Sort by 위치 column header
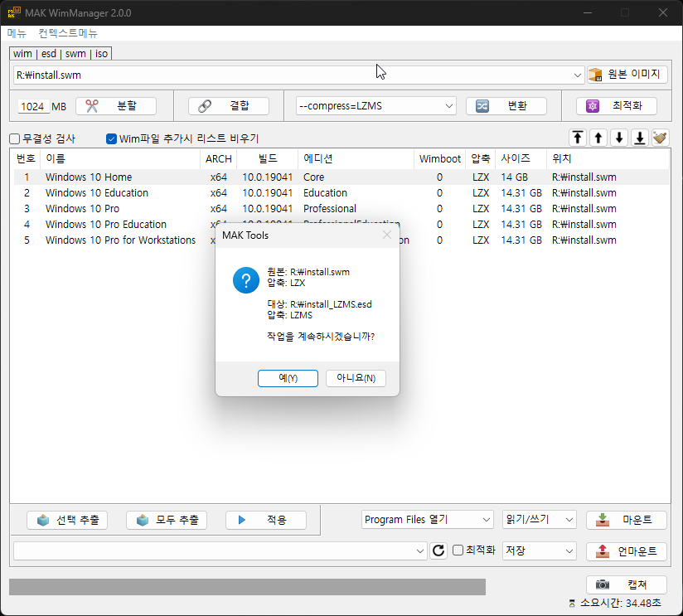The width and height of the screenshot is (683, 616). 608,158
